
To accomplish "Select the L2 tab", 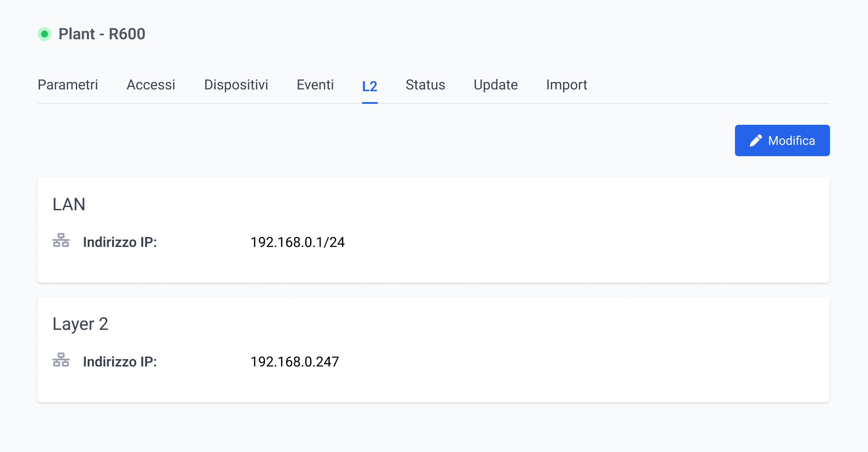I will click(370, 86).
